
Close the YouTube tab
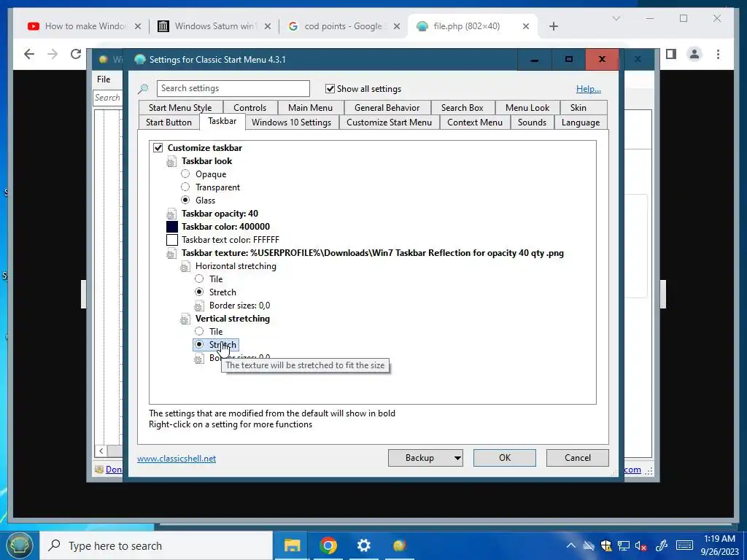[x=138, y=26]
